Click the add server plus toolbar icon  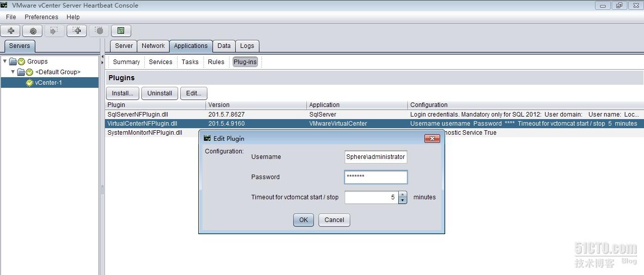(x=11, y=31)
